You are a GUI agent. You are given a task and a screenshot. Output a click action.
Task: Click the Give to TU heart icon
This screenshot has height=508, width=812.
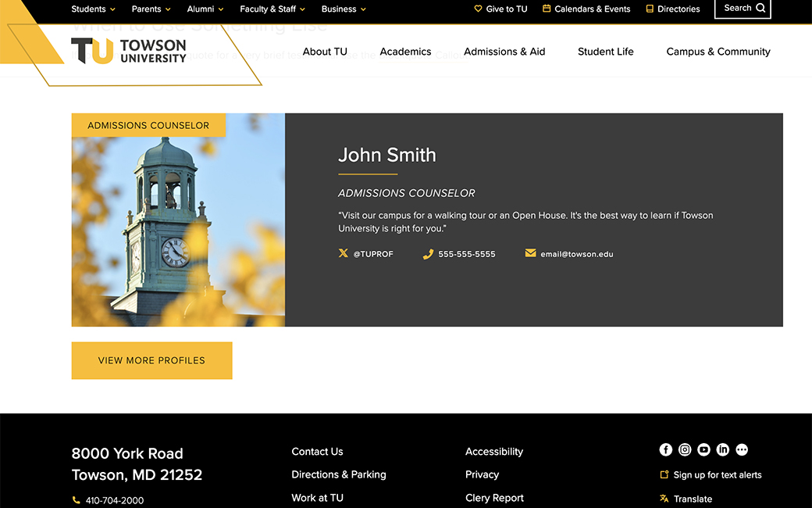click(478, 9)
